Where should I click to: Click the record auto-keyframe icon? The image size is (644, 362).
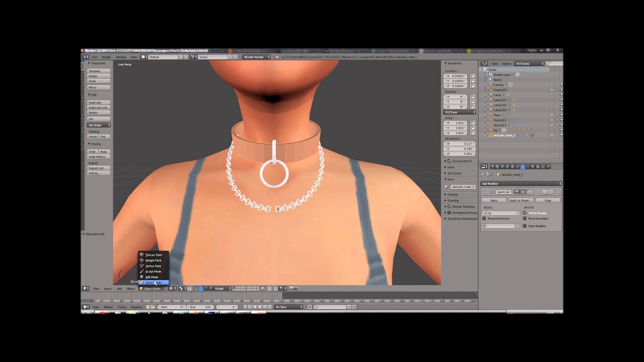(x=310, y=307)
